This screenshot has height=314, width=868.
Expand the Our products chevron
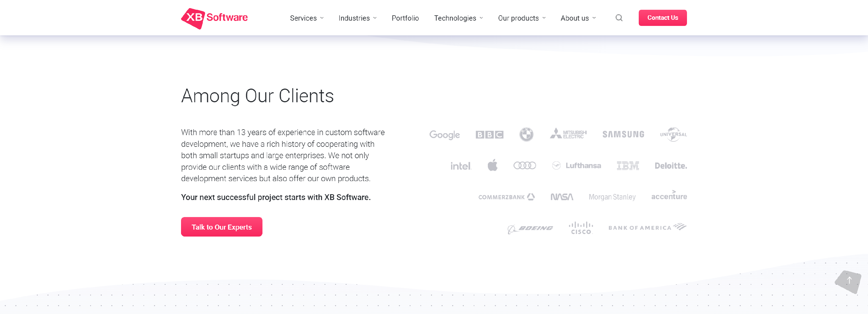click(x=544, y=18)
